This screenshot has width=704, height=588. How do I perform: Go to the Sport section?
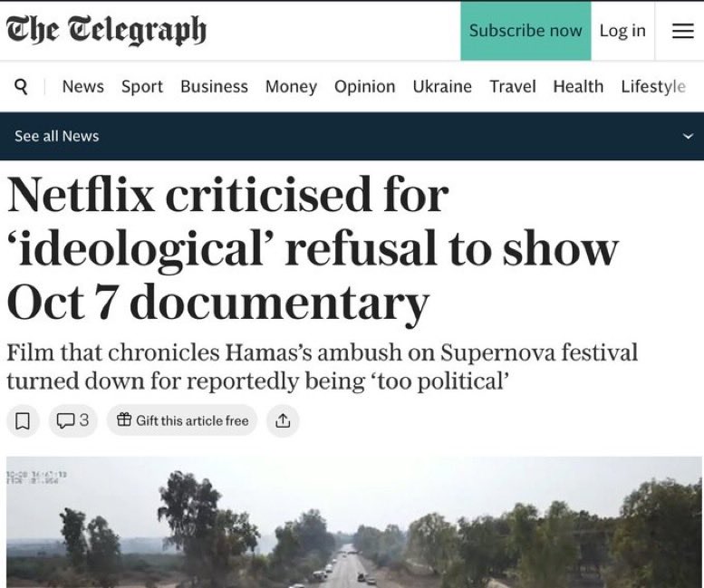[142, 86]
